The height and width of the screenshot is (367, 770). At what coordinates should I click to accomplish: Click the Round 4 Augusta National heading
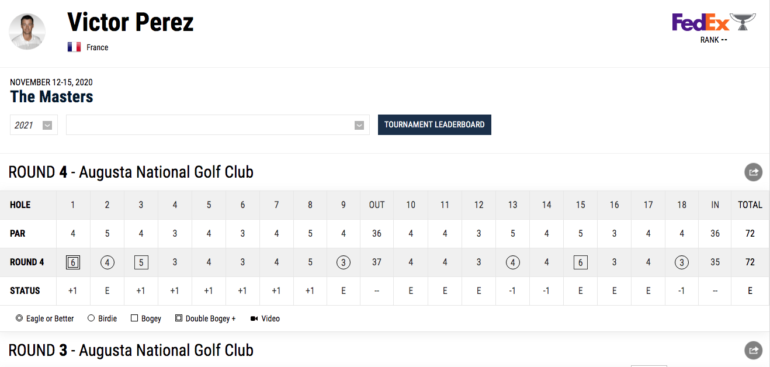tap(131, 172)
